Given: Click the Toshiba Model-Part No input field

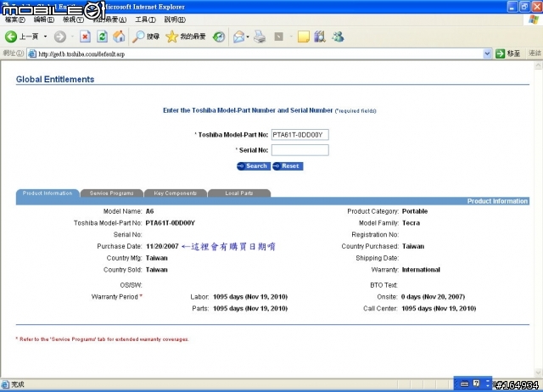Looking at the screenshot, I should 299,135.
